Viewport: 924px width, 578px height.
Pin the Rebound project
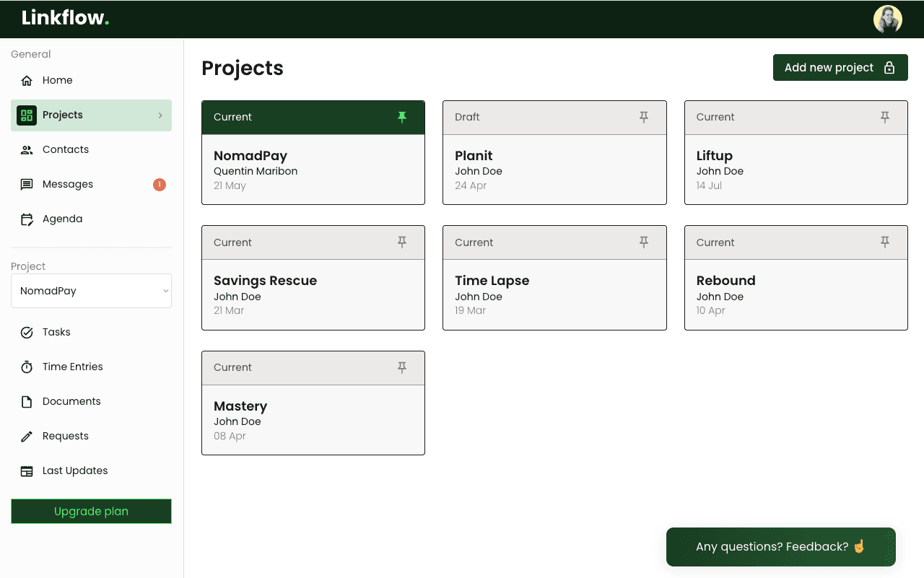885,242
